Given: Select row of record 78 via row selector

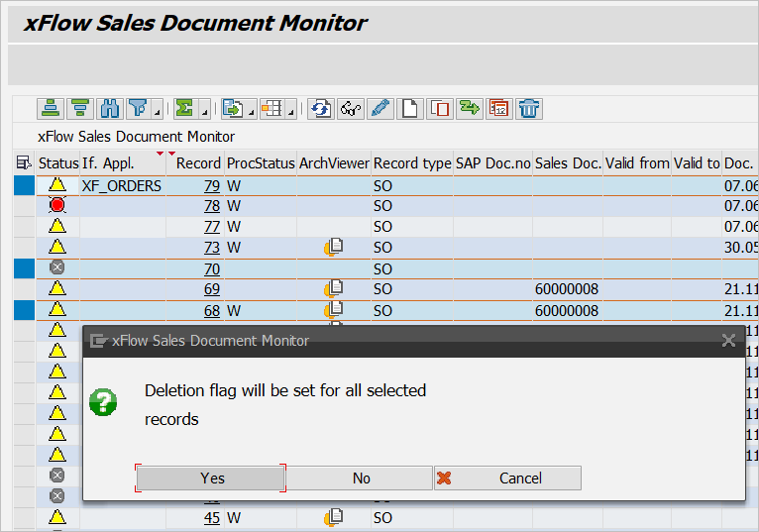Looking at the screenshot, I should click(x=23, y=206).
